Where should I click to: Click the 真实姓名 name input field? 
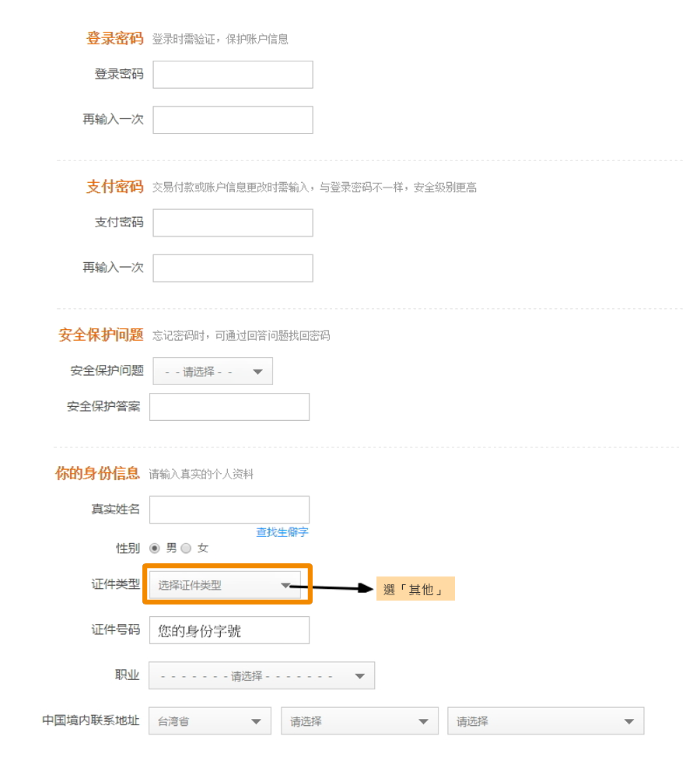click(x=229, y=510)
